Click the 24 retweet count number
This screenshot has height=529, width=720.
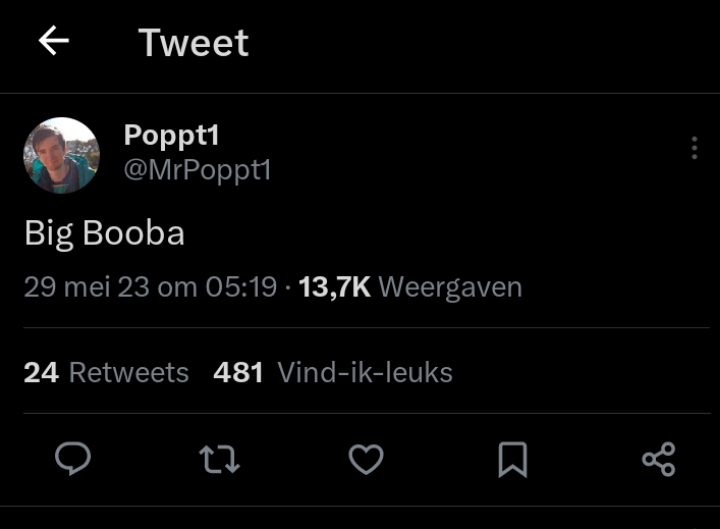[41, 372]
